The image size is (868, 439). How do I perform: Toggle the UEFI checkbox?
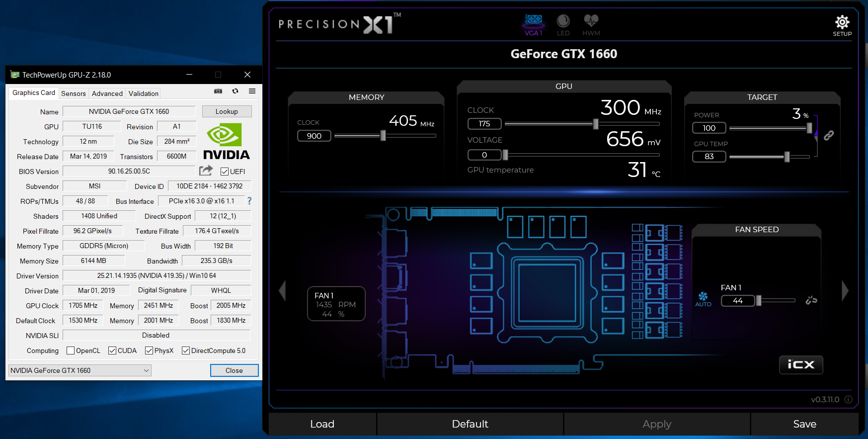click(225, 172)
